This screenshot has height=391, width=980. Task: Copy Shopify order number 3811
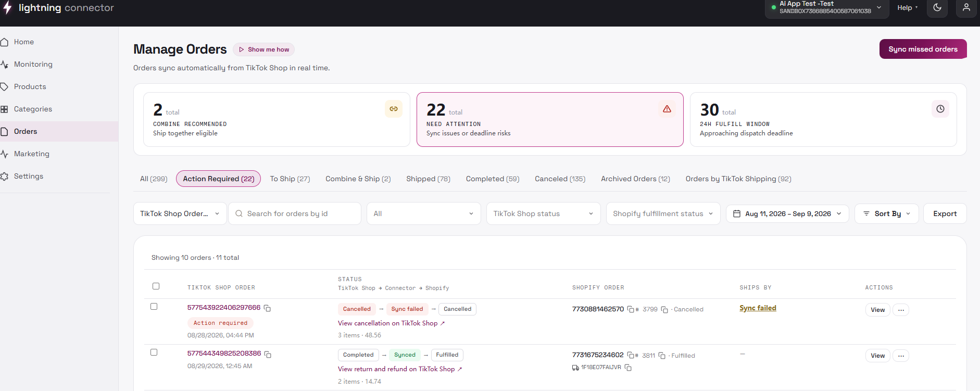coord(662,356)
